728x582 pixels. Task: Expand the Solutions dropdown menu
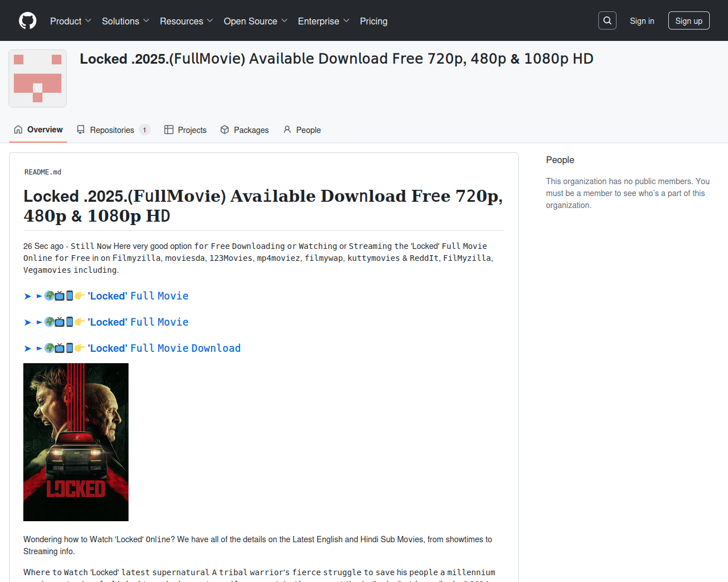(x=126, y=21)
